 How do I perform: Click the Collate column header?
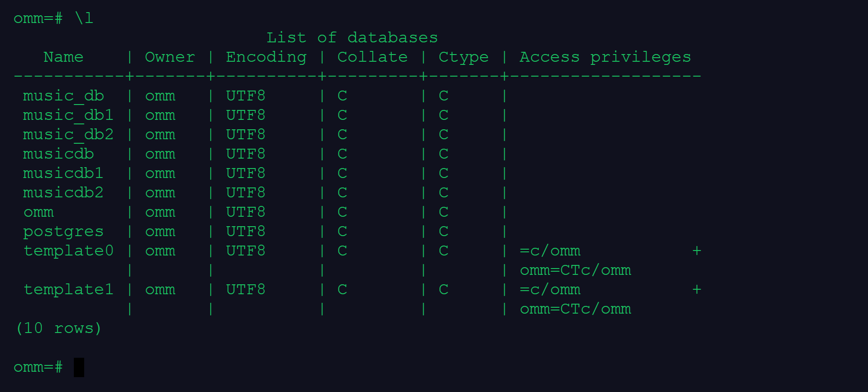(372, 57)
